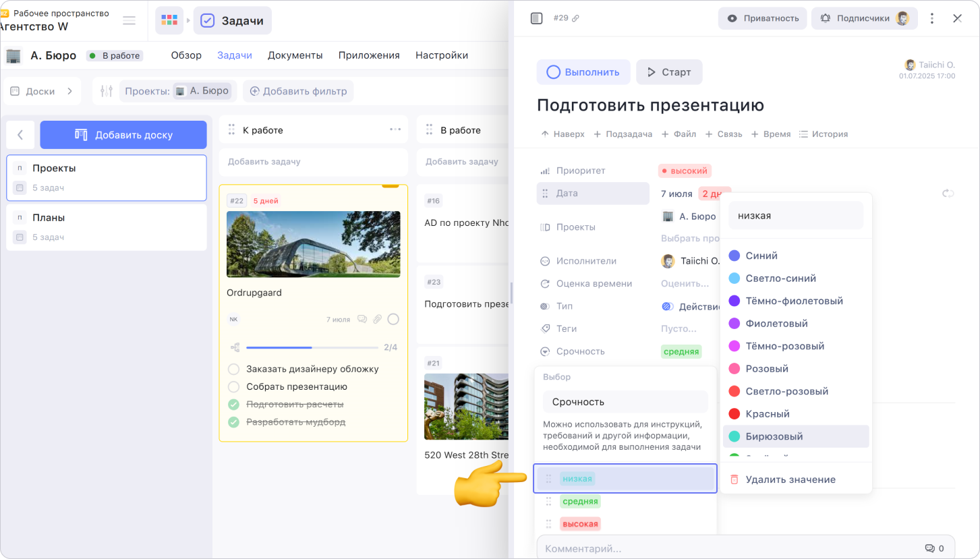Viewport: 980px width, 559px height.
Task: Click the Подзадача action link
Action: point(623,134)
